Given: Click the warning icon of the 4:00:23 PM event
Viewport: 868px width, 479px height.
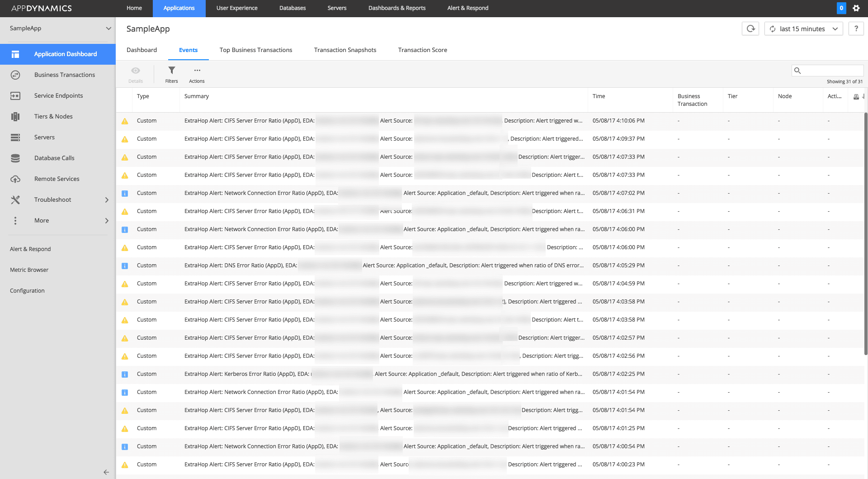Looking at the screenshot, I should [x=125, y=465].
